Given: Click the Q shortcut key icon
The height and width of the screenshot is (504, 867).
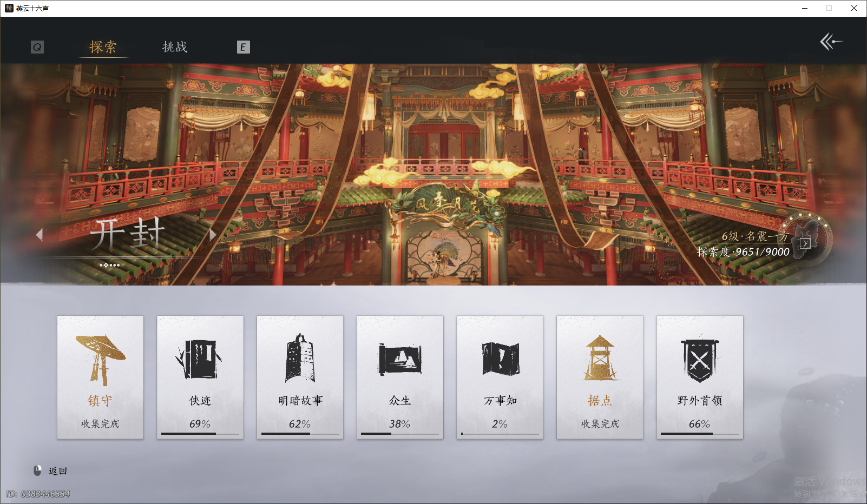Looking at the screenshot, I should 36,48.
